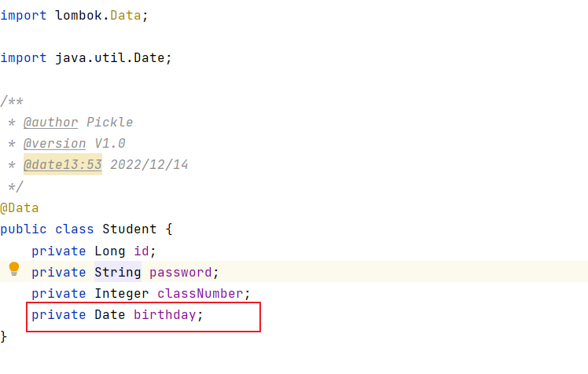The image size is (588, 374).
Task: Click the V1.0 version text
Action: point(109,143)
